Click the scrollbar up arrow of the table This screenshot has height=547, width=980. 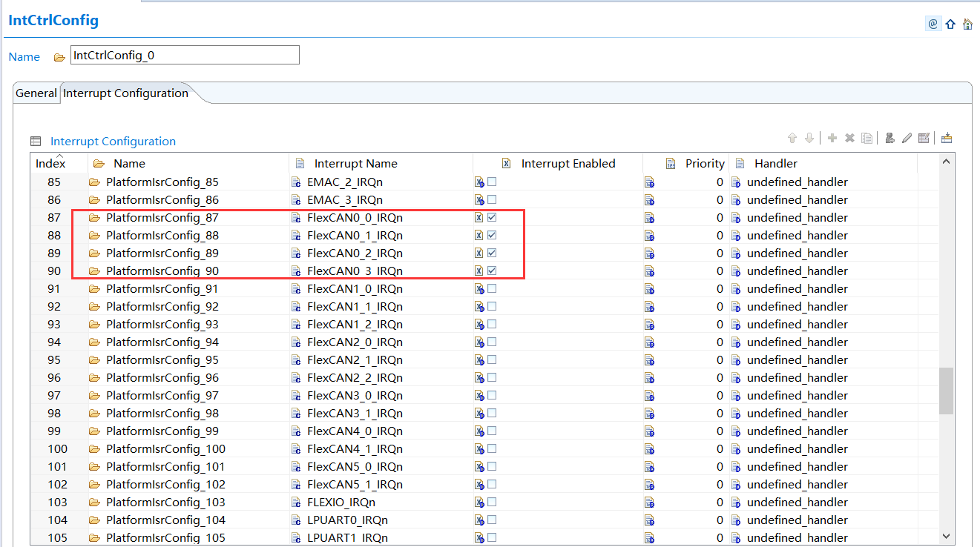[x=946, y=162]
